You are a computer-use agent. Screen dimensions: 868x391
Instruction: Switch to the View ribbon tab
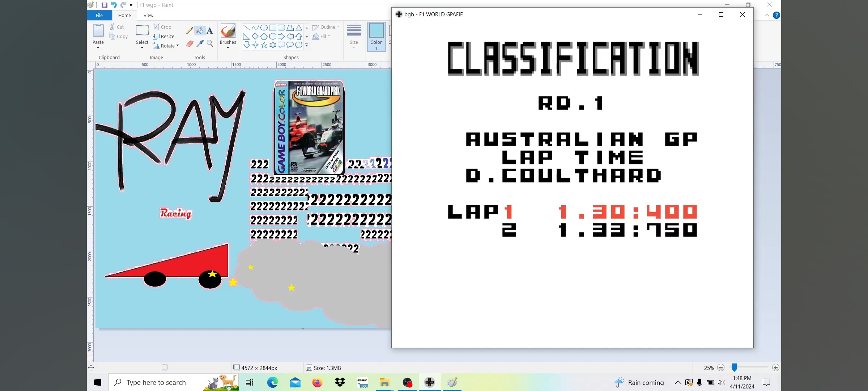[x=148, y=15]
